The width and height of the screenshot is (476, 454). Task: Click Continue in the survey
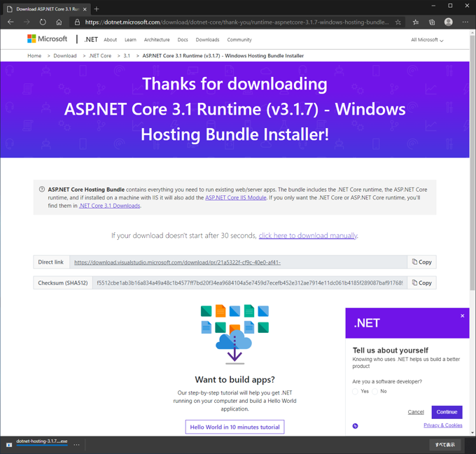(x=447, y=412)
